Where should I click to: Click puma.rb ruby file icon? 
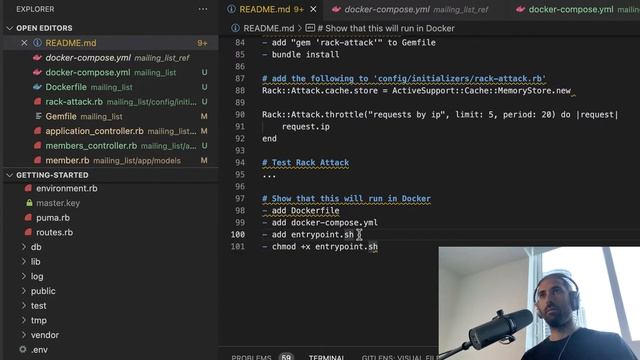click(x=28, y=218)
